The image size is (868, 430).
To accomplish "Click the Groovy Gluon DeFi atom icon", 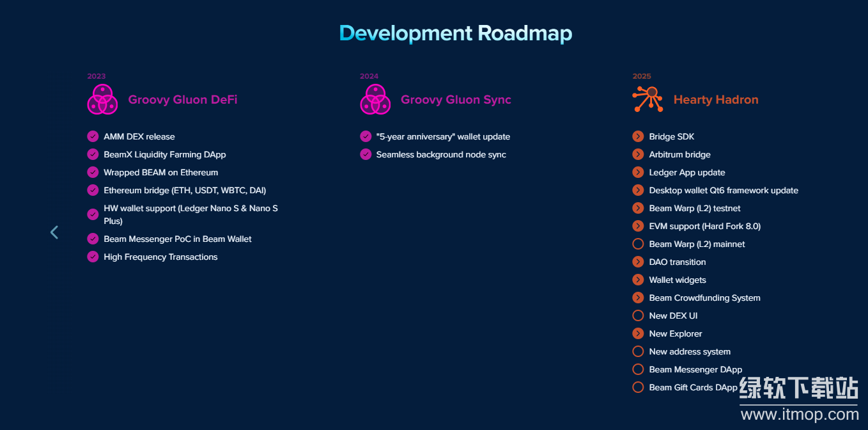I will coord(102,100).
